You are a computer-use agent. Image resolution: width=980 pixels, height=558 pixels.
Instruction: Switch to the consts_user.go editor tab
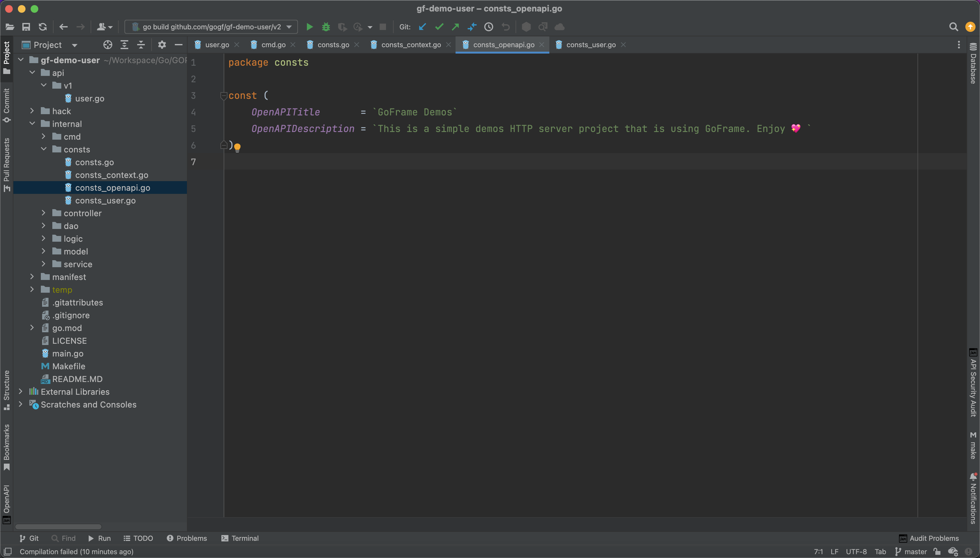[x=590, y=45]
